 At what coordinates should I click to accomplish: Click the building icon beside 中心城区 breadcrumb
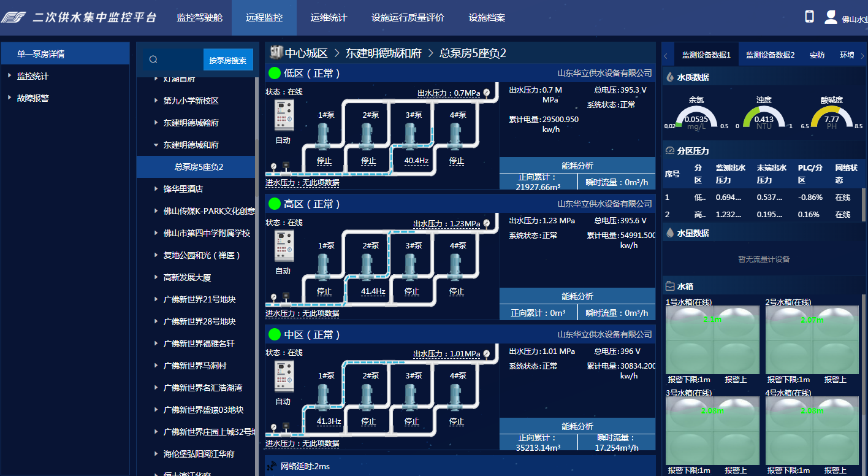click(x=275, y=53)
